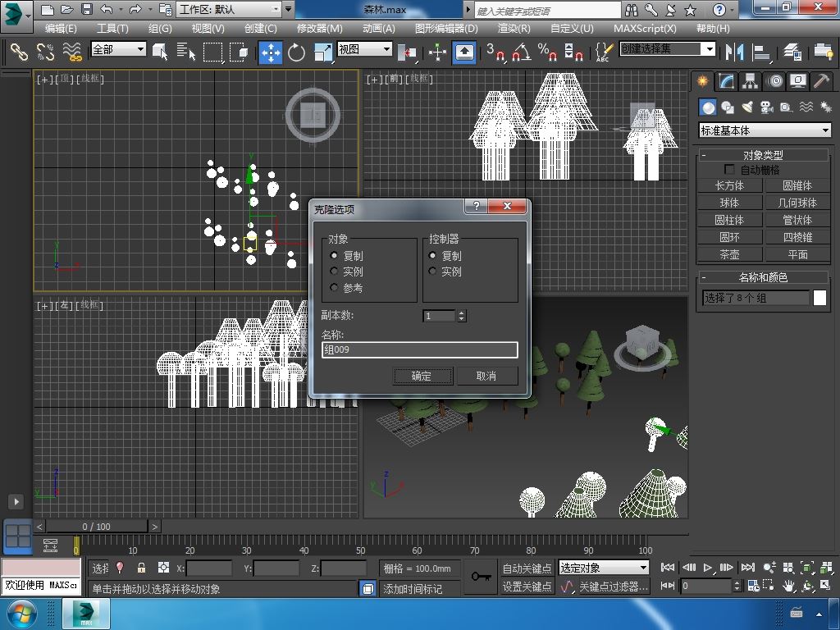Viewport: 840px width, 630px height.
Task: Click 确定 in the clone dialog
Action: coord(421,376)
